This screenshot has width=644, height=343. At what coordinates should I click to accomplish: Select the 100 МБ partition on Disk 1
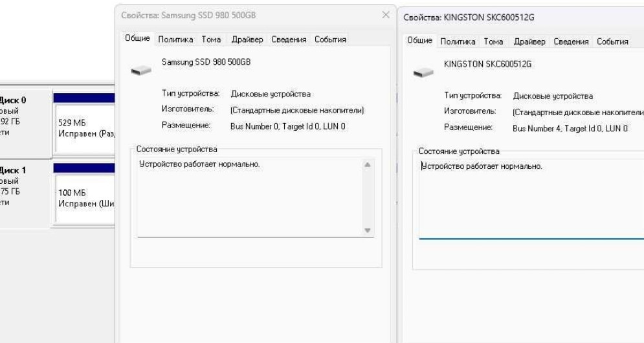[85, 199]
